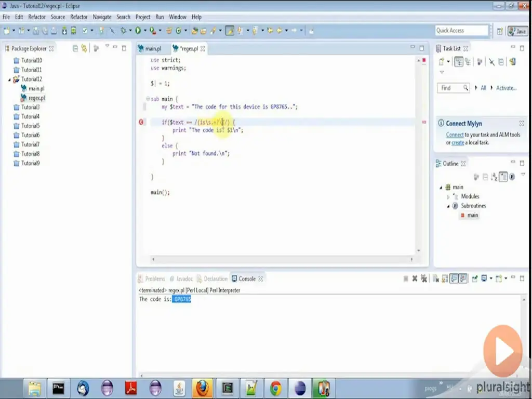The width and height of the screenshot is (532, 399).
Task: Toggle the pressed filter button in Outline toolbar
Action: point(503,177)
